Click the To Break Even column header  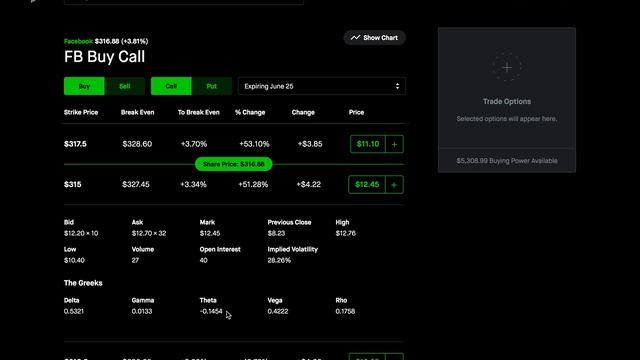(x=198, y=112)
